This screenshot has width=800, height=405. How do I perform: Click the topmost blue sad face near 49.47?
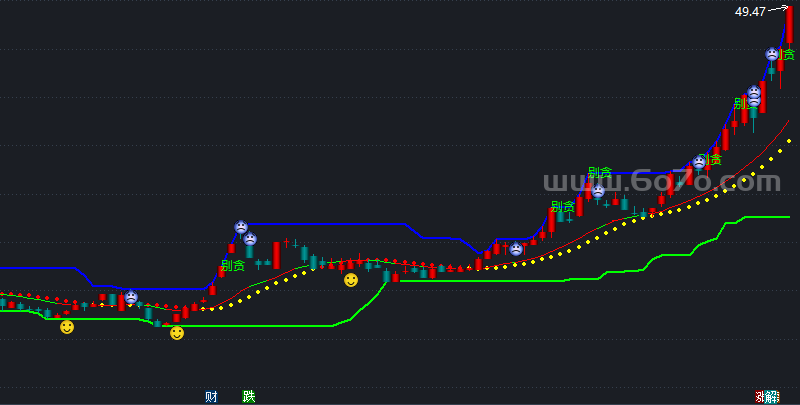[772, 54]
